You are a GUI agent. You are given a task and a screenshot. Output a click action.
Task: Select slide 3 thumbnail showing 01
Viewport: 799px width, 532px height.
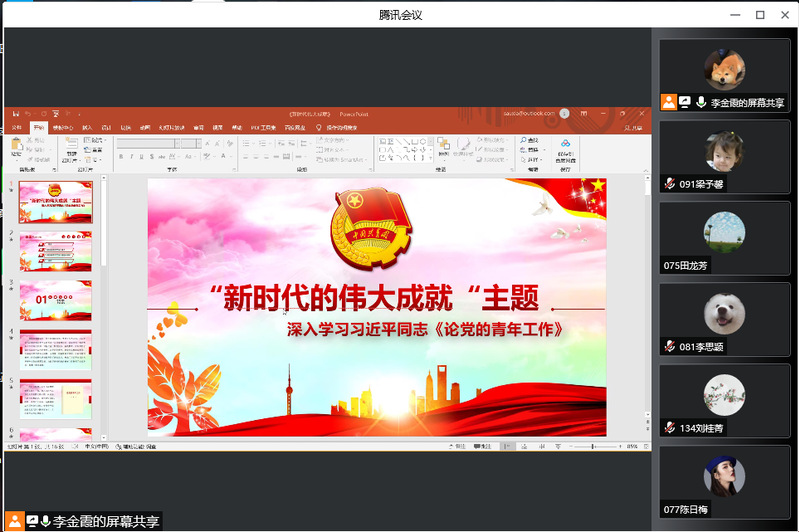[56, 300]
